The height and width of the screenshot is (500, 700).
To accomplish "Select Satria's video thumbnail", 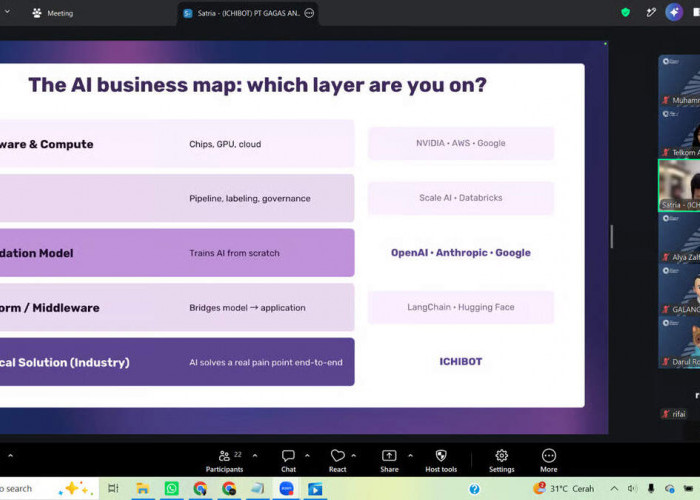I will (x=679, y=185).
